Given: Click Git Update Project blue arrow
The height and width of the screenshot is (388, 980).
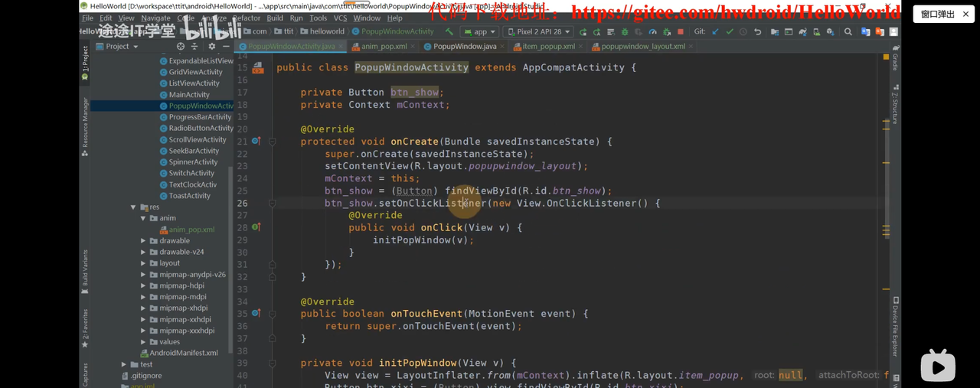Looking at the screenshot, I should point(715,32).
